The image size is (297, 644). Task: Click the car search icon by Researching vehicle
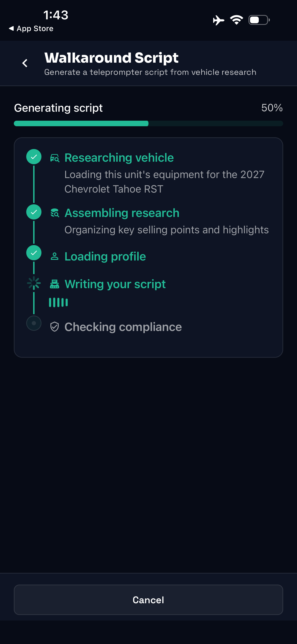(x=55, y=158)
